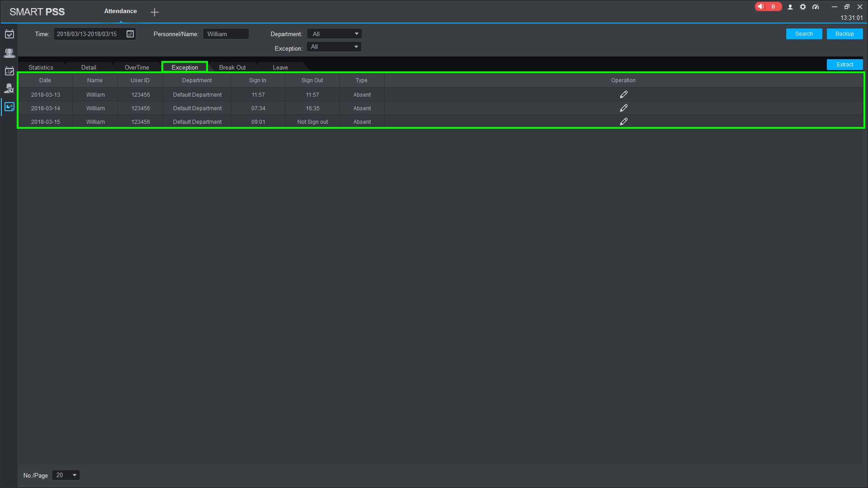Click the Personnel/Name input field
This screenshot has width=868, height=488.
pyautogui.click(x=226, y=34)
